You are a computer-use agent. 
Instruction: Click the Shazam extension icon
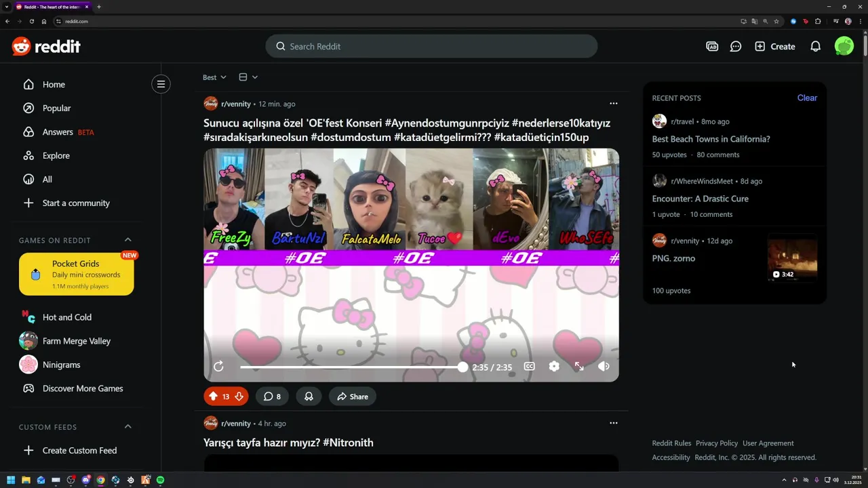point(793,22)
